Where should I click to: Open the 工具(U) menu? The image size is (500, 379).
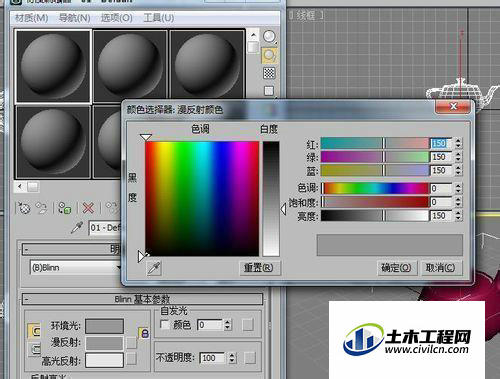[159, 18]
